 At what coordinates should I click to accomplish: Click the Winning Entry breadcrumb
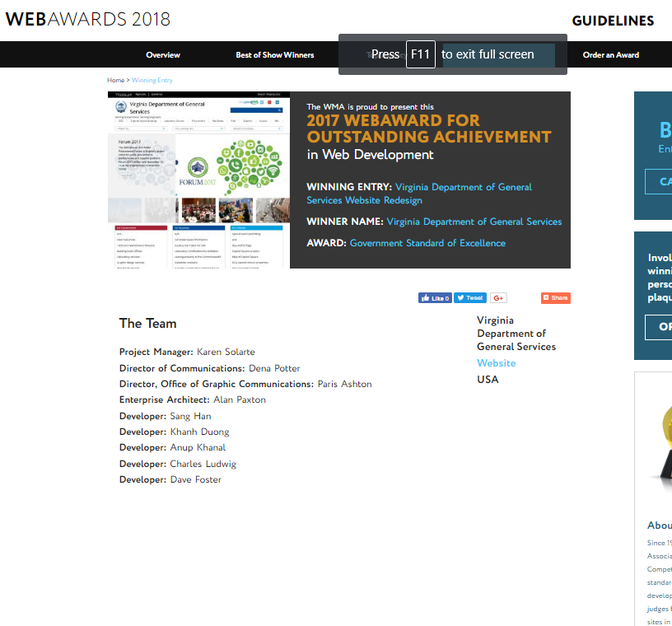point(152,80)
